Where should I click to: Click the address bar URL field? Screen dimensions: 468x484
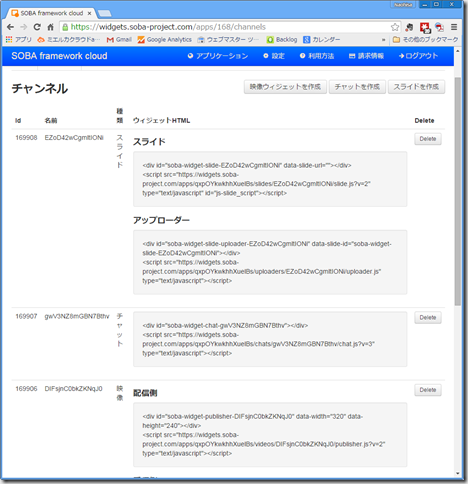pos(230,27)
